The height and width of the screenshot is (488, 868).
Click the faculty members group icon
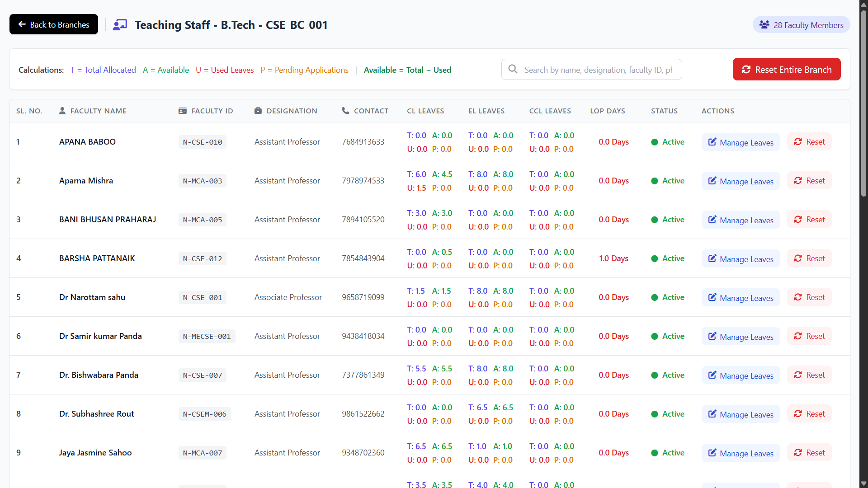[764, 25]
